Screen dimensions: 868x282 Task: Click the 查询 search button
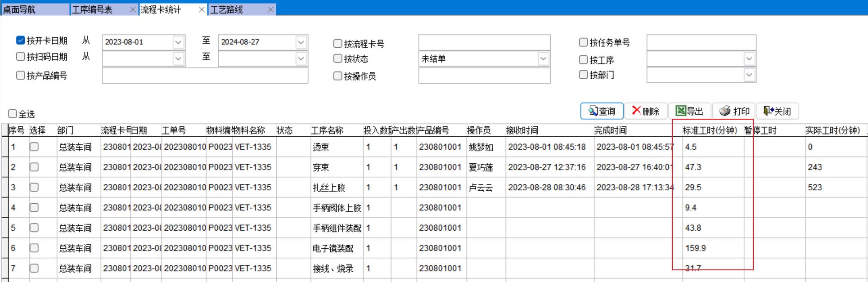(x=602, y=111)
